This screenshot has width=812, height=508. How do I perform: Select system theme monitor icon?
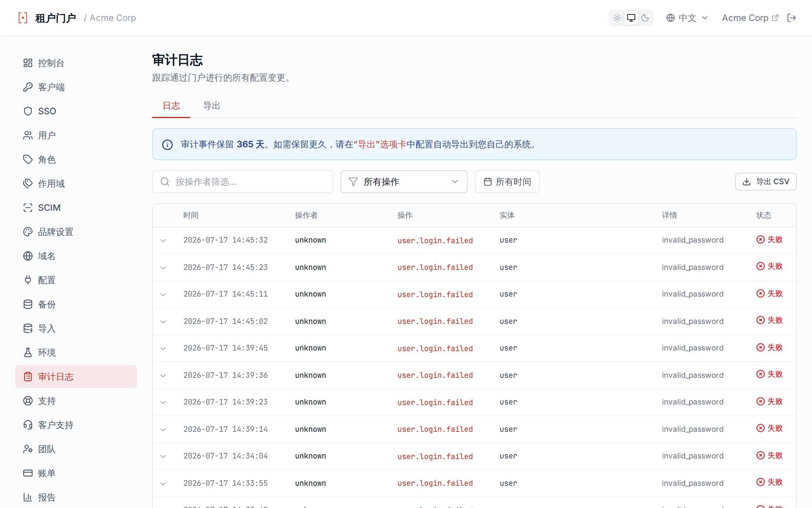[x=631, y=18]
